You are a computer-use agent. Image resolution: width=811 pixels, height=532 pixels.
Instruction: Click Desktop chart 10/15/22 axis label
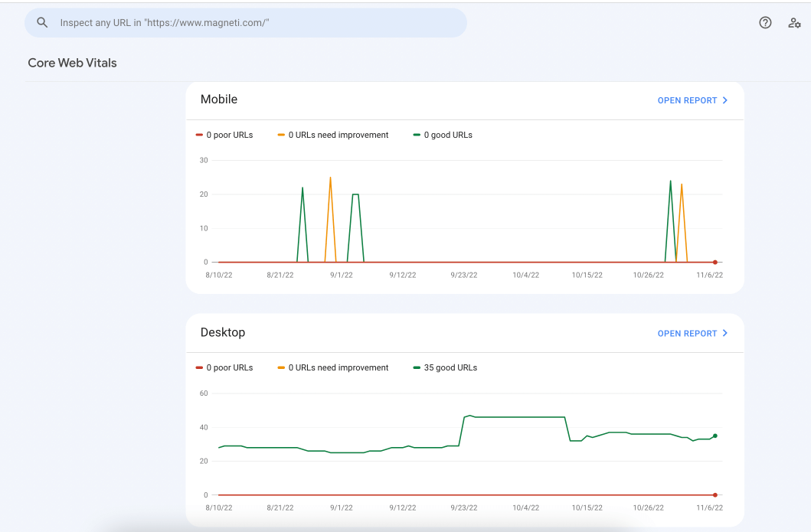(x=587, y=508)
